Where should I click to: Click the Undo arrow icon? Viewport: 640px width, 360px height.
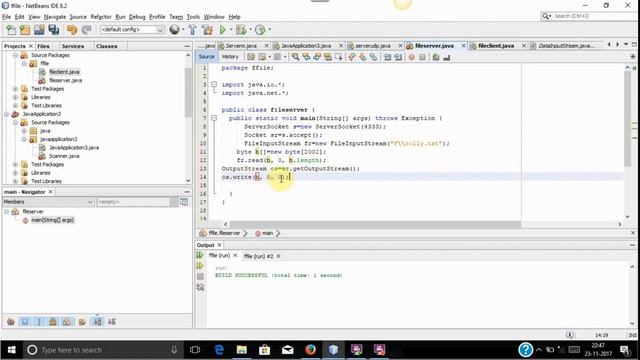point(72,30)
